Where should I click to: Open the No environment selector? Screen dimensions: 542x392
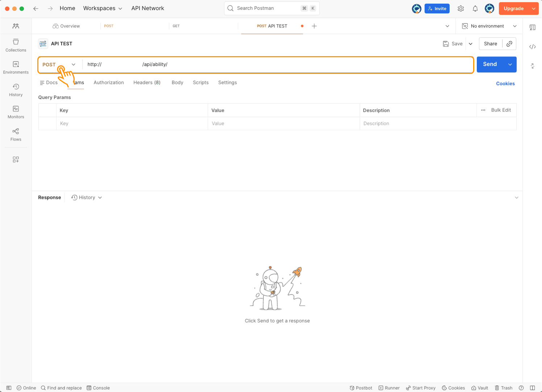pyautogui.click(x=489, y=26)
